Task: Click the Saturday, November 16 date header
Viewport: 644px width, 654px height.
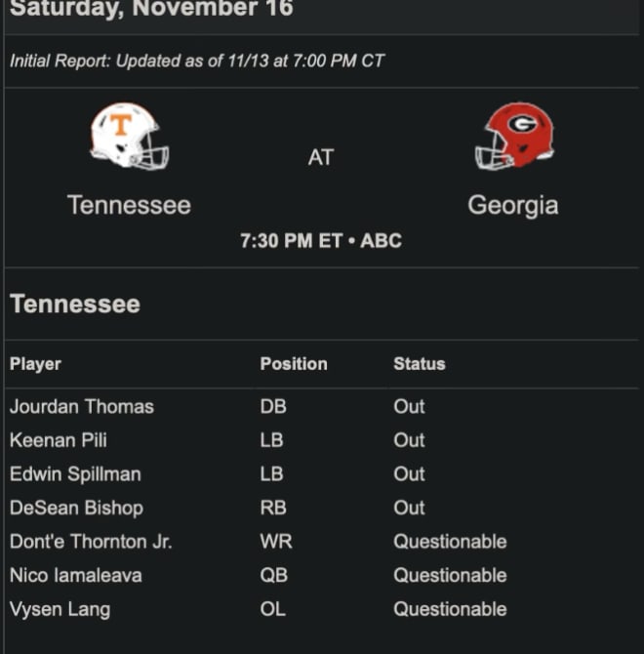Action: tap(151, 9)
